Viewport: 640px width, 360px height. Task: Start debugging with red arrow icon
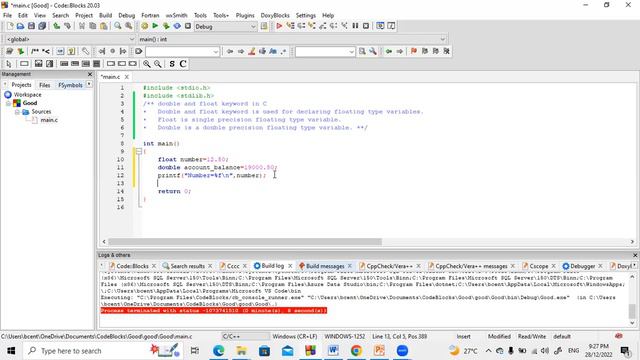279,26
